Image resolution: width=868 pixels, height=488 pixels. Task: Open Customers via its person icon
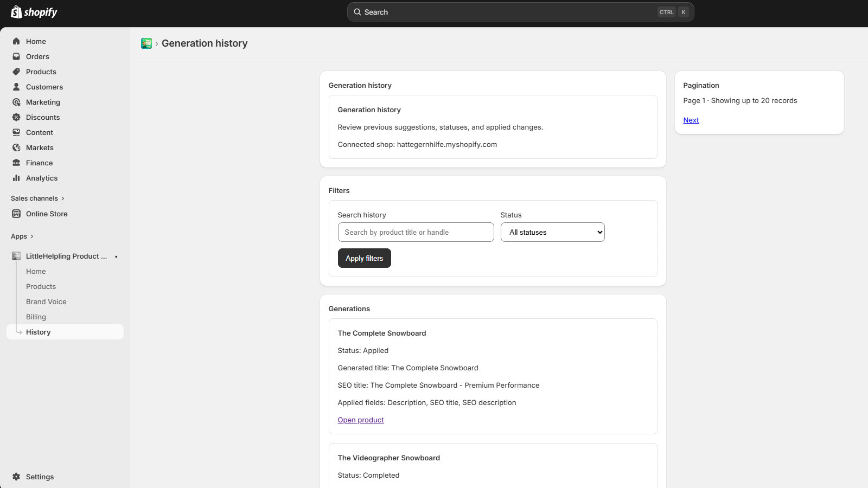[16, 87]
